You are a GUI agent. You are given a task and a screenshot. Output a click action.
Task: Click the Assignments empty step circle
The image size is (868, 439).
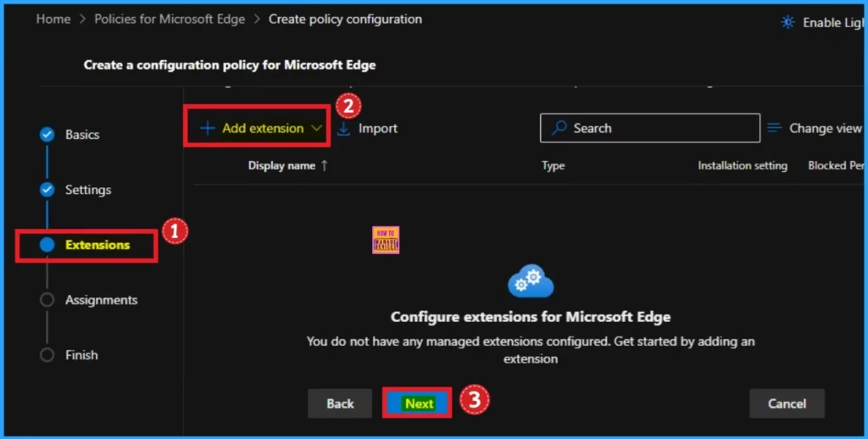[47, 300]
